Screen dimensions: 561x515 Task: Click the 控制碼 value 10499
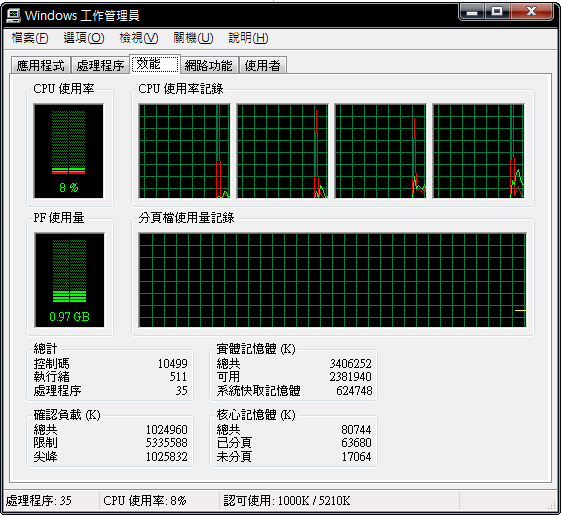[172, 364]
